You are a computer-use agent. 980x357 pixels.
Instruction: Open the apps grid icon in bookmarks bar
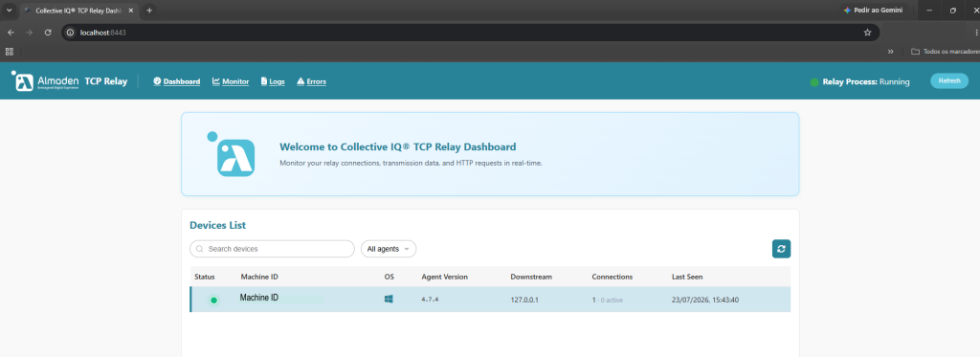(x=10, y=52)
